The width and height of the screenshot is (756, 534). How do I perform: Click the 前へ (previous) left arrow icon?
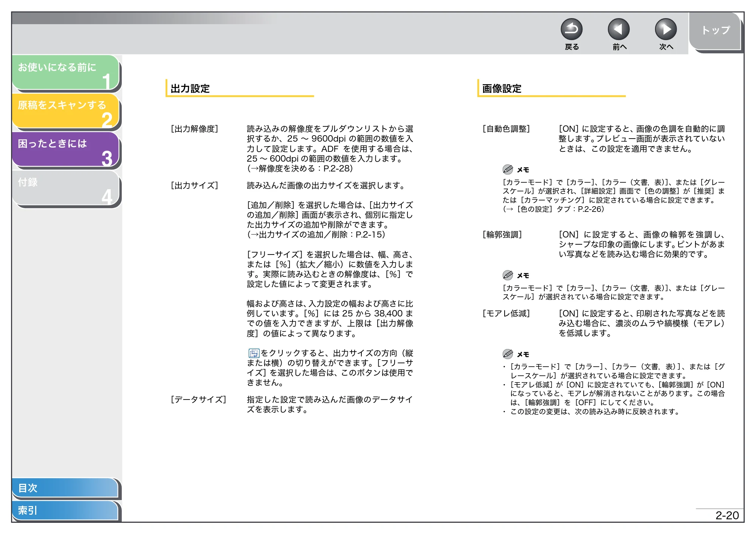coord(619,29)
